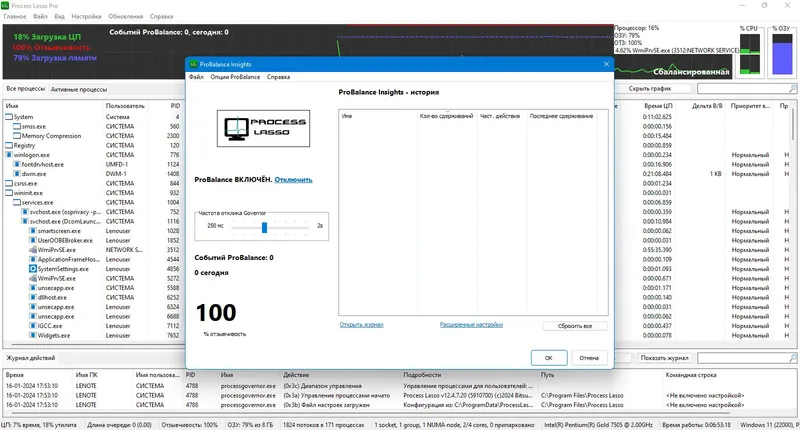
Task: Click the ProBalance Insights title bar icon
Action: coord(193,64)
